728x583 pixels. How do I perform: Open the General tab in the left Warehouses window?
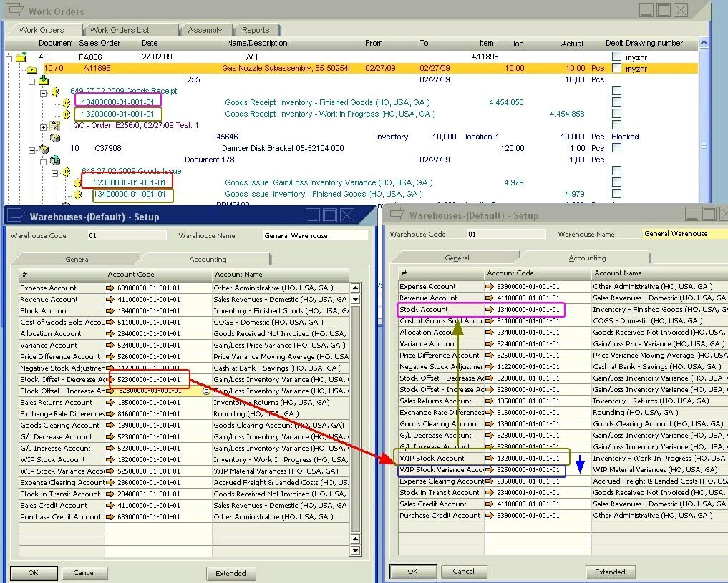click(77, 260)
